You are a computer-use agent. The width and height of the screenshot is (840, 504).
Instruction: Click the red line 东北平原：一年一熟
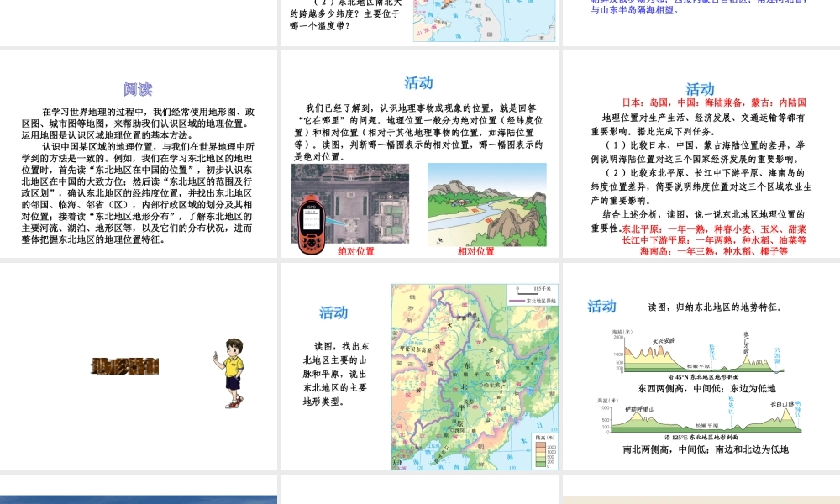[x=714, y=229]
